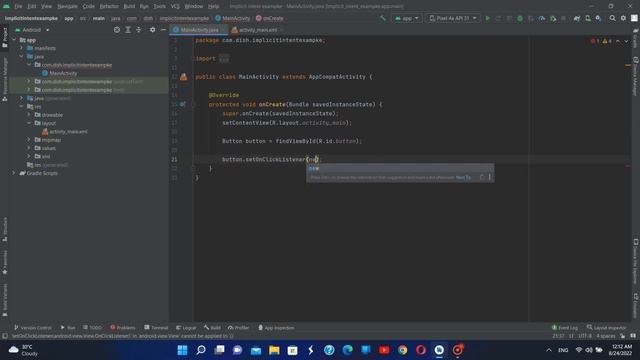640x360 pixels.
Task: Expand the drawable folder
Action: click(29, 115)
